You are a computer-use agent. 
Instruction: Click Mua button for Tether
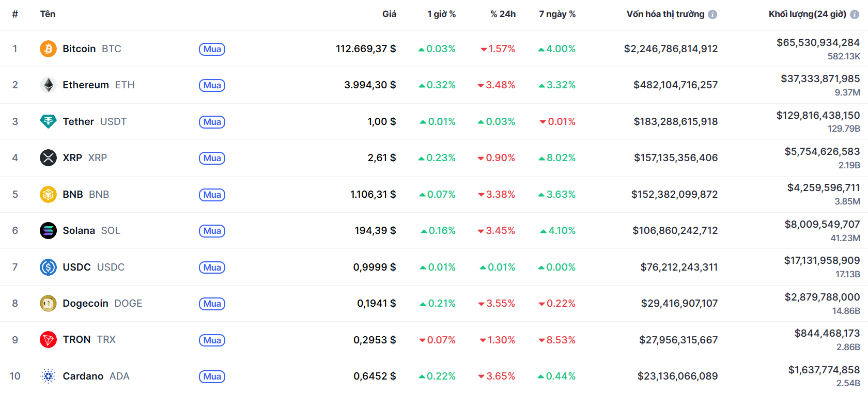pyautogui.click(x=212, y=122)
